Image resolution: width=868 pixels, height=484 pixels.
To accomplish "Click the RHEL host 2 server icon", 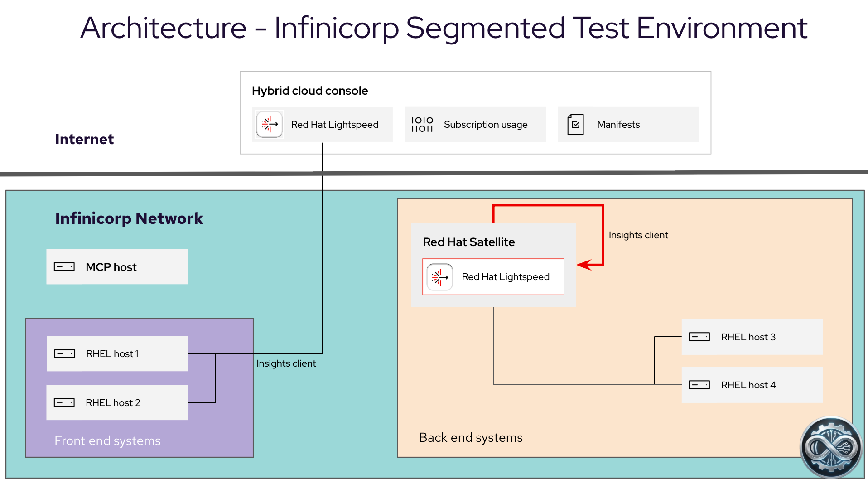I will [x=64, y=402].
